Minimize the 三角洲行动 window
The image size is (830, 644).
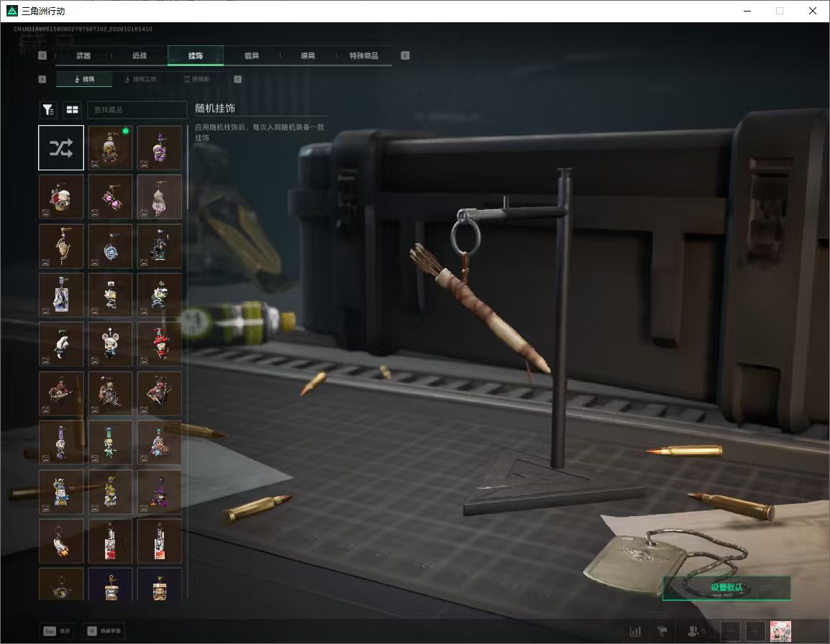(x=747, y=11)
